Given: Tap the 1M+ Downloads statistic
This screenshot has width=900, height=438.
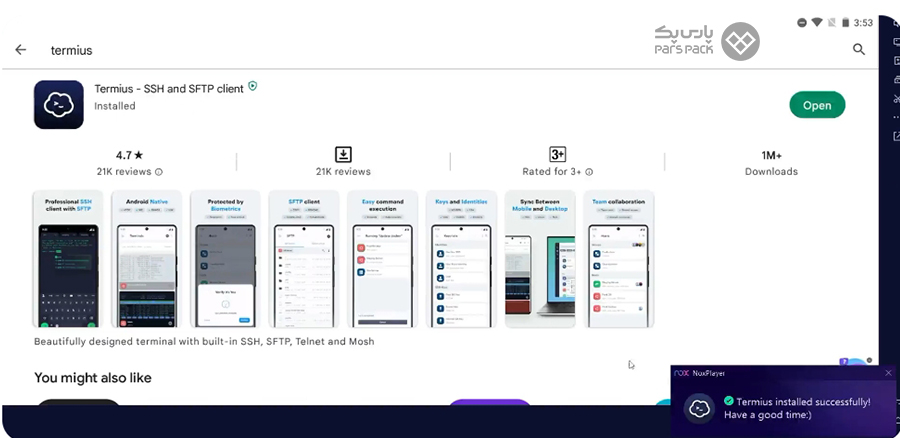Looking at the screenshot, I should [771, 163].
